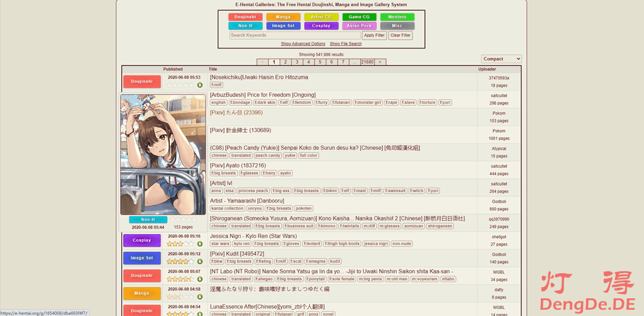Viewport: 644px width, 316px height.
Task: Click Godboli uploader on 660 pages row
Action: [499, 201]
